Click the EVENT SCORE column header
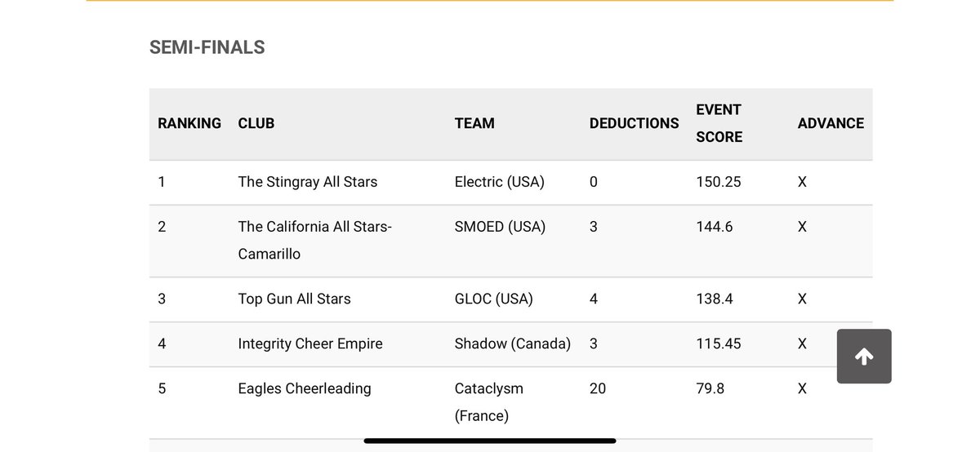The height and width of the screenshot is (452, 980). click(x=719, y=123)
